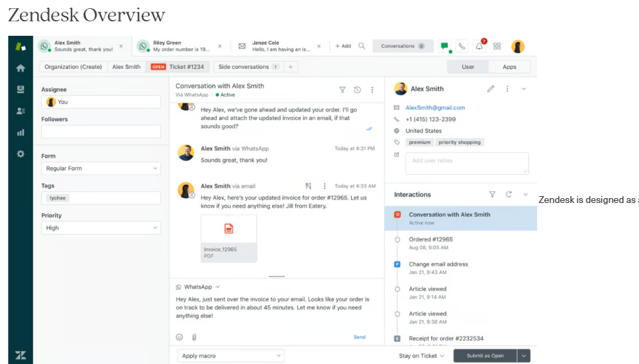Insert emoji in reply composer
Viewport: 639px width, 364px height.
179,337
